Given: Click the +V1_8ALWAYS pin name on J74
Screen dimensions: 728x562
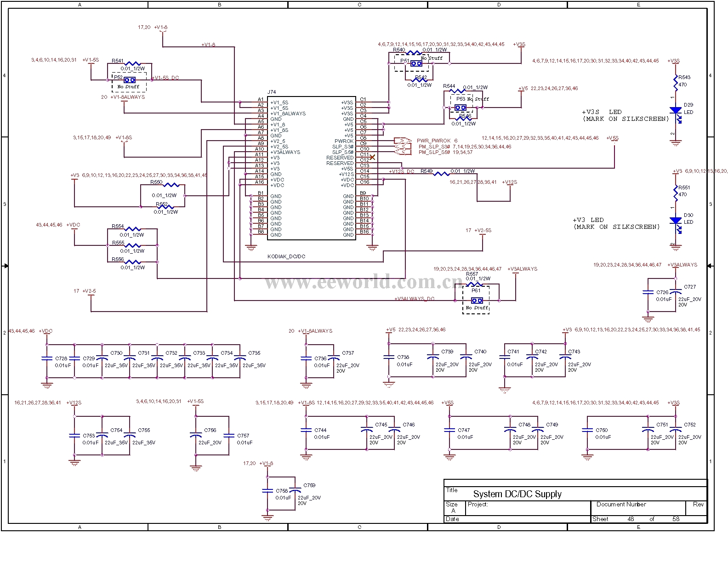Looking at the screenshot, I should click(288, 114).
